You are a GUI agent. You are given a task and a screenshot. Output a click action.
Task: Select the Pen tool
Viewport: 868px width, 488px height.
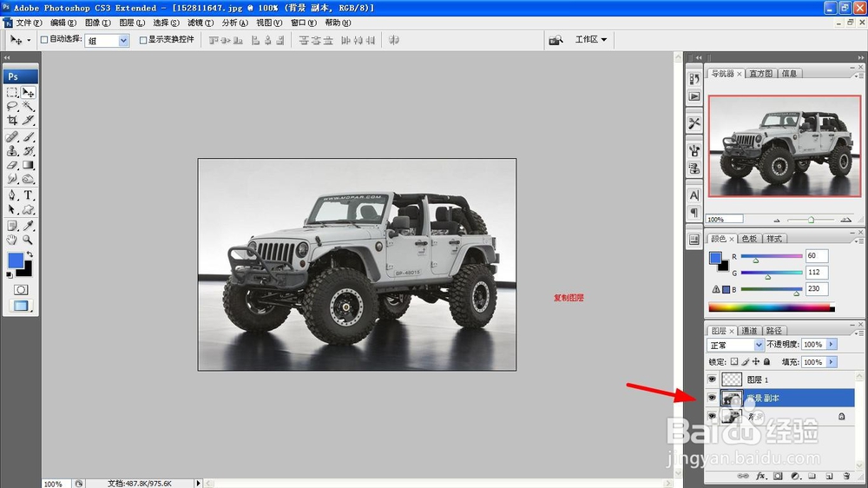tap(12, 195)
